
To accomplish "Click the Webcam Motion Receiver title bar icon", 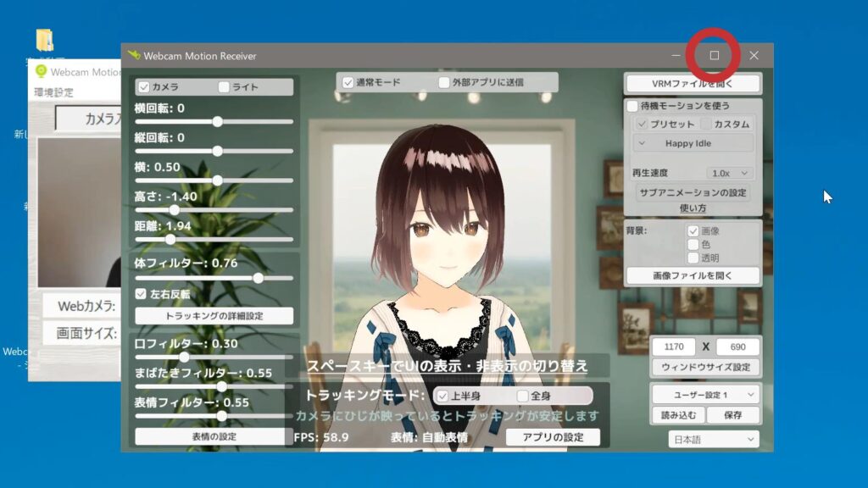I will 133,56.
